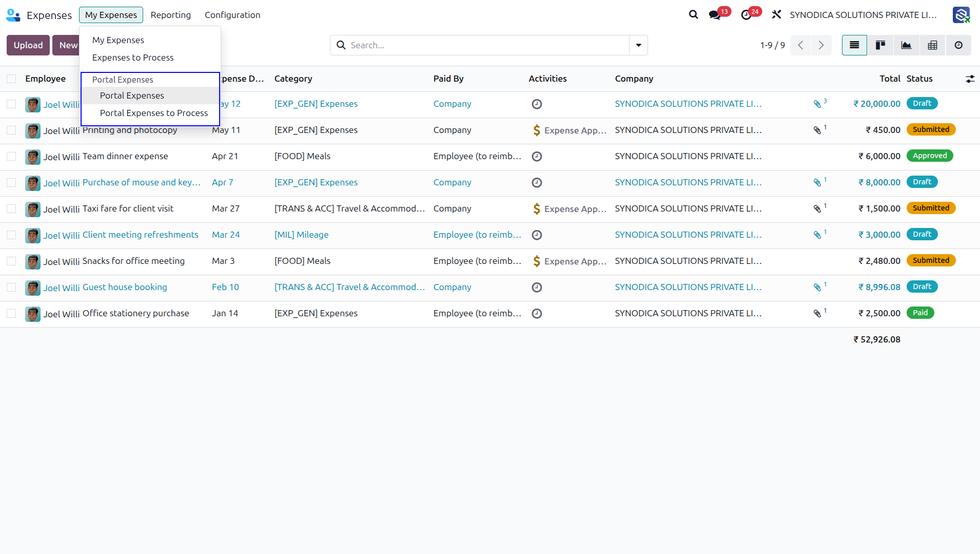Click Approved status badge on Team dinner row
This screenshot has height=554, width=980.
tap(930, 156)
